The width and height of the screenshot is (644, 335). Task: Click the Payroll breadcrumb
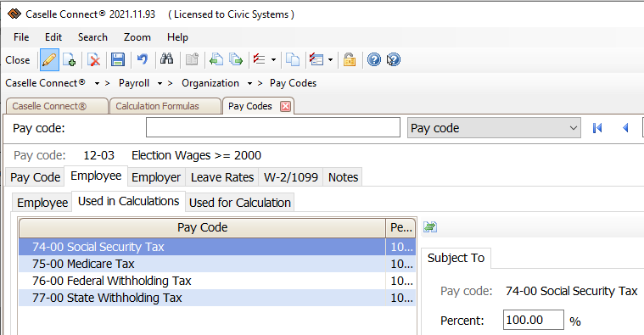pyautogui.click(x=134, y=83)
